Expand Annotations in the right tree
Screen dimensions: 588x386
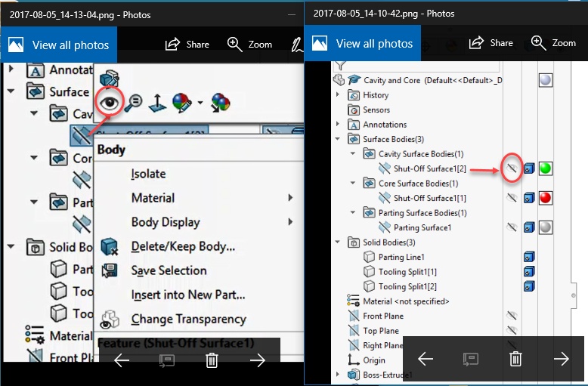[x=338, y=124]
